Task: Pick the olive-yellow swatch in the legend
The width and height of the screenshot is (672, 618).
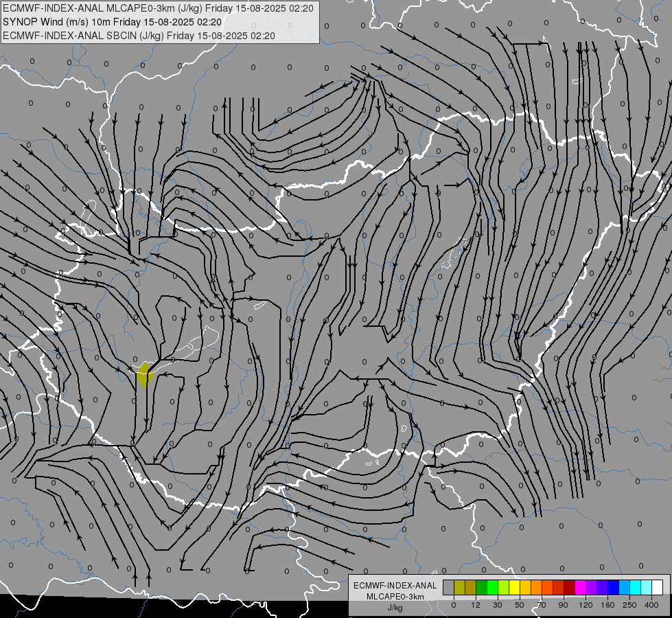Action: pyautogui.click(x=459, y=587)
